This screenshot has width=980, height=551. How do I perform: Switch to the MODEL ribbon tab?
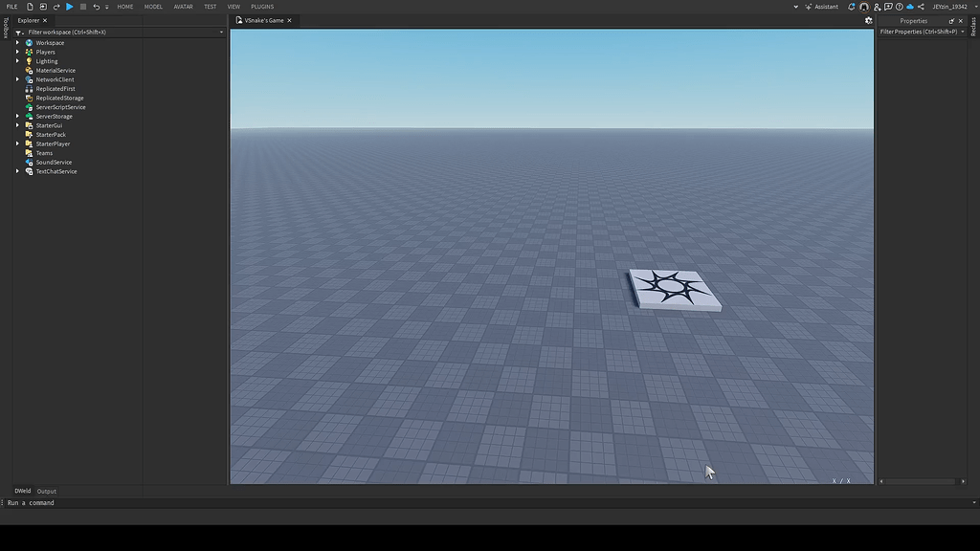153,6
